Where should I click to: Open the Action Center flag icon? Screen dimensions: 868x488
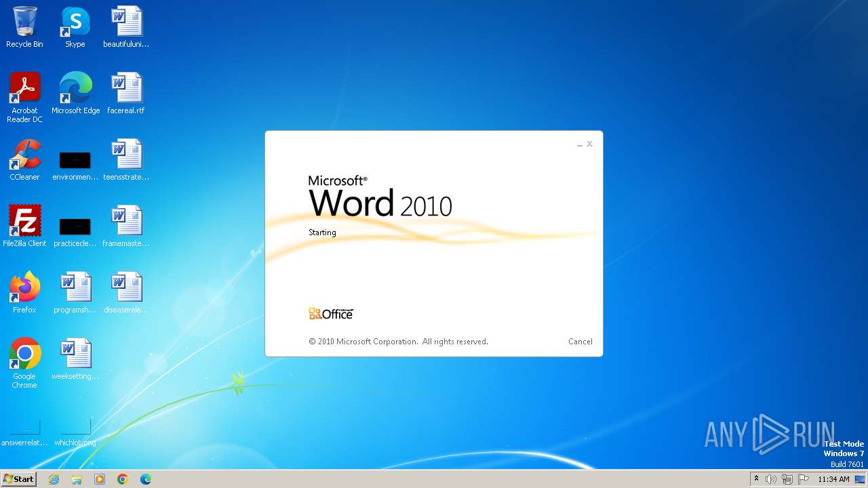tap(804, 479)
